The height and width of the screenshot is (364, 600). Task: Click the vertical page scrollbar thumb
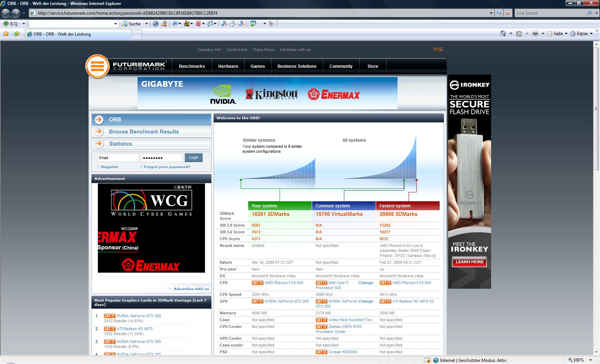coord(596,108)
